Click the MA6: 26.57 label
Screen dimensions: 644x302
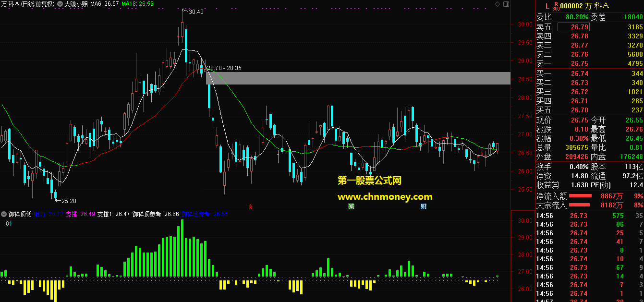pos(104,4)
